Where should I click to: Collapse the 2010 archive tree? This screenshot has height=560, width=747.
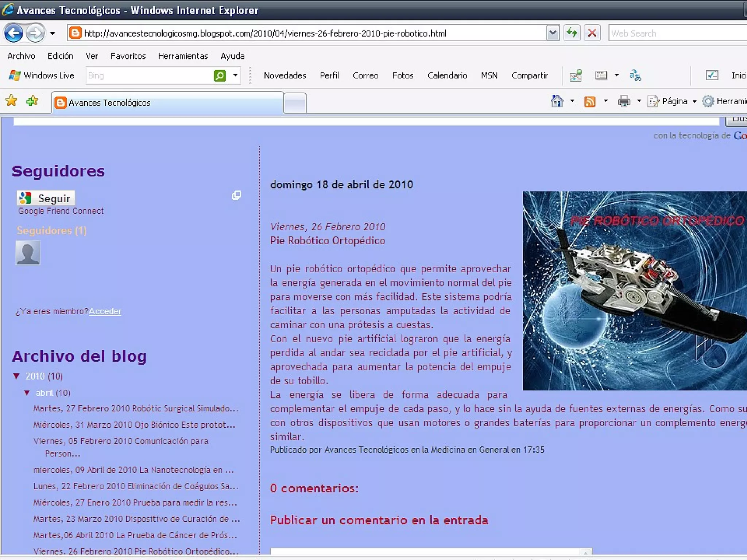16,376
